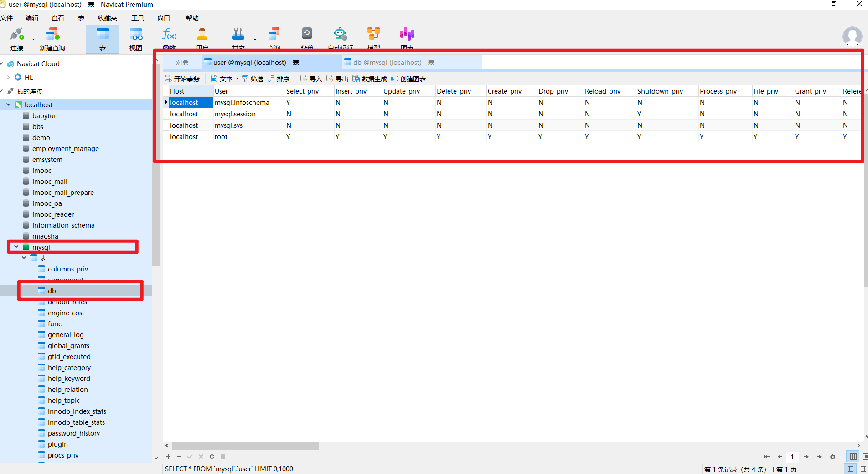Open the 文件 menu
Viewport: 868px width, 474px height.
(6, 18)
